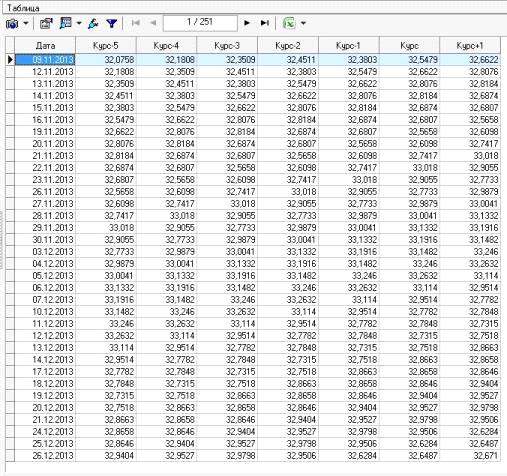Select the date cell 19.12.2013
Image resolution: width=507 pixels, height=476 pixels.
pyautogui.click(x=45, y=396)
